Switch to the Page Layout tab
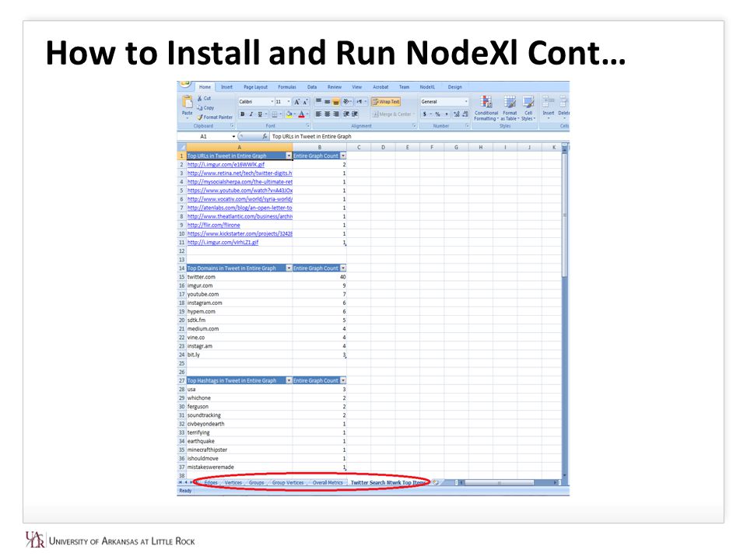The image size is (747, 560). tap(255, 87)
